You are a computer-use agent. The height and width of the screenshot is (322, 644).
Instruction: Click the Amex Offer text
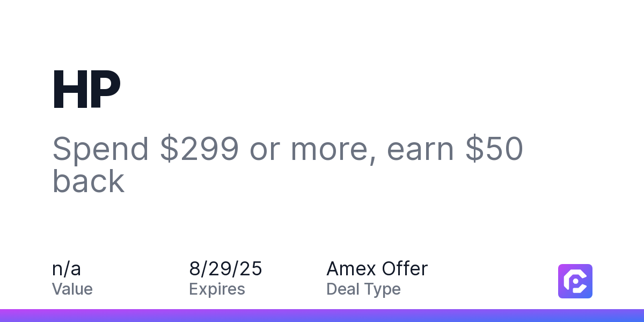tap(377, 268)
